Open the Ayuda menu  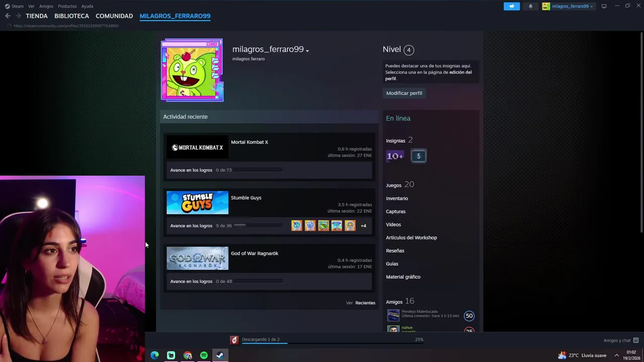87,6
